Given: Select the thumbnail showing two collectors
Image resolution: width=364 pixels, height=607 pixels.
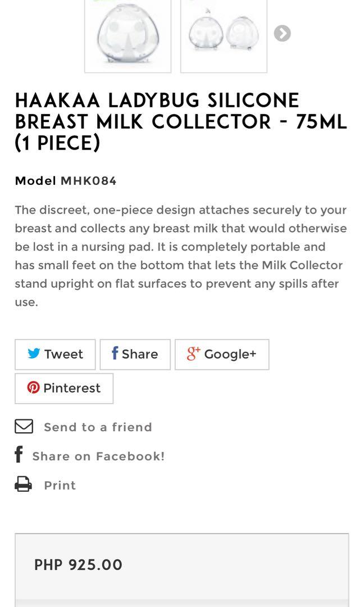Looking at the screenshot, I should pos(224,35).
